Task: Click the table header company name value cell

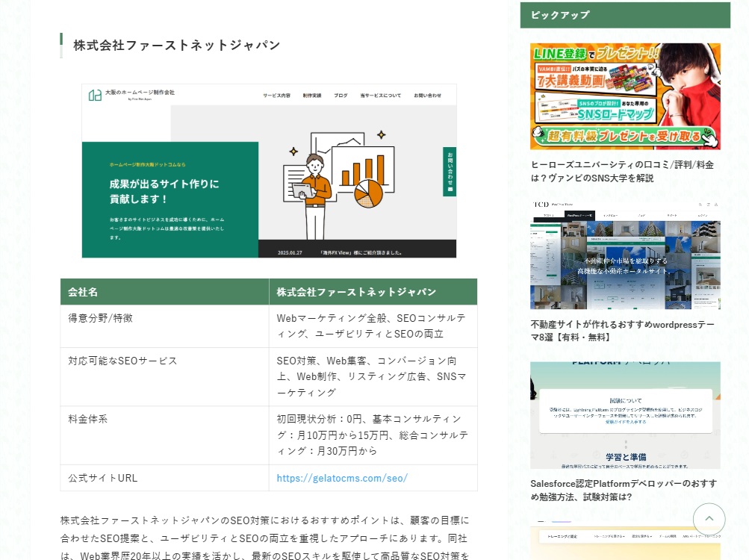Action: [x=373, y=291]
